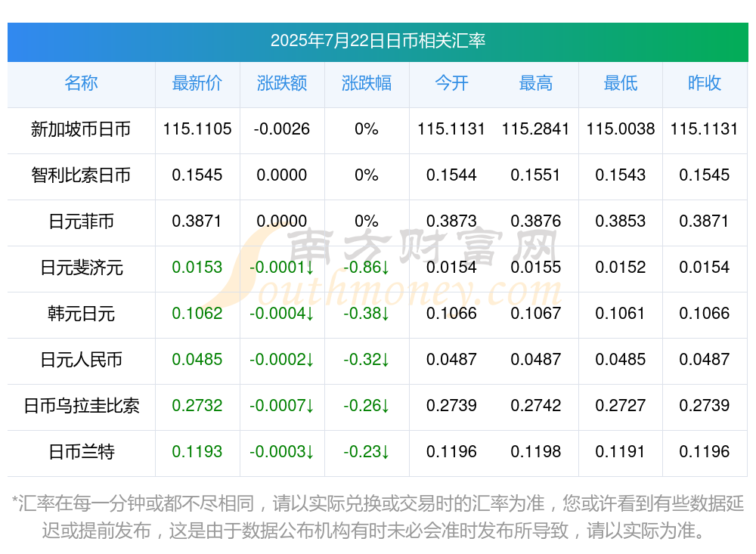Select green latest price 0.0485
Image resolution: width=756 pixels, height=554 pixels.
(x=197, y=360)
